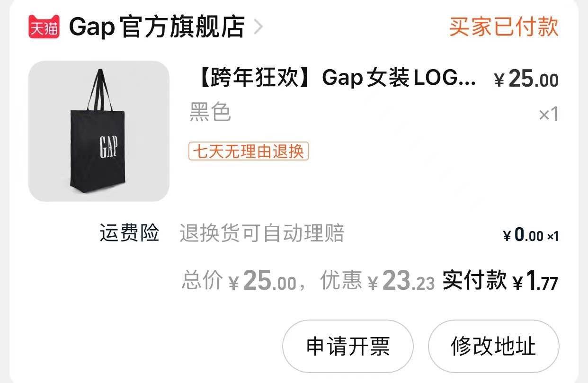Open the black Gap tote bag thumbnail
The height and width of the screenshot is (383, 588).
click(x=99, y=131)
